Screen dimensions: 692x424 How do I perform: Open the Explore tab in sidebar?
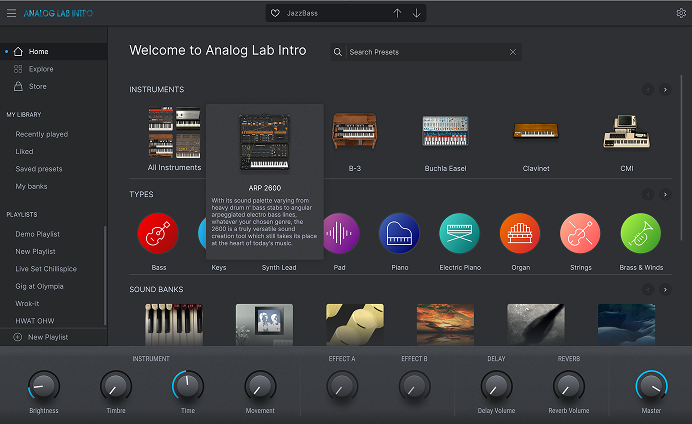tap(41, 69)
